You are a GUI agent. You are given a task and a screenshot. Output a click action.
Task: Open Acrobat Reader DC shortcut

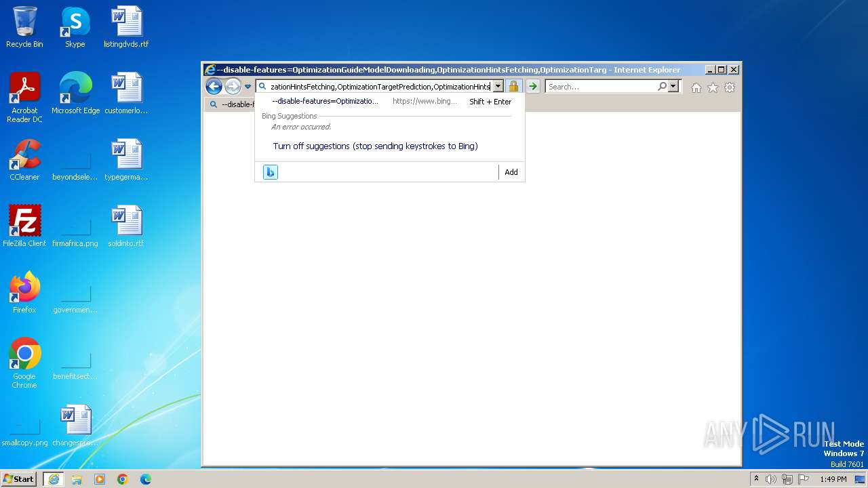[x=24, y=98]
